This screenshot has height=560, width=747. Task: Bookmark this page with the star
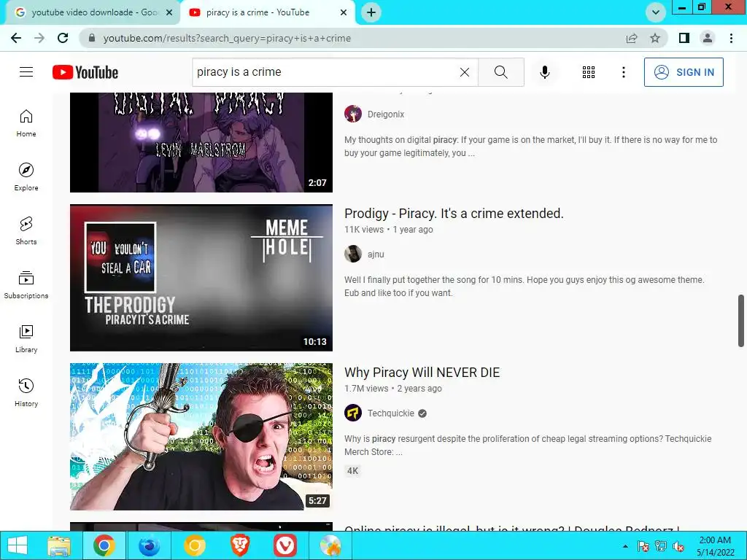pyautogui.click(x=655, y=38)
